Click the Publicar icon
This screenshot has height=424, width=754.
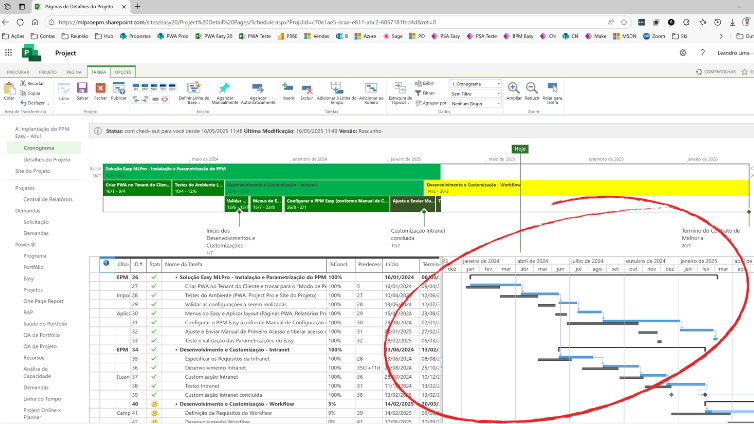click(x=119, y=88)
